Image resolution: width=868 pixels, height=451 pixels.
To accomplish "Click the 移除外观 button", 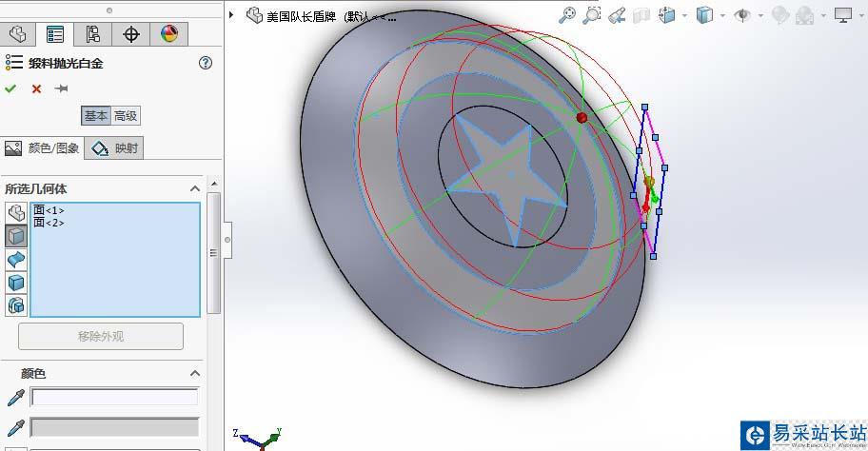I will (x=101, y=336).
